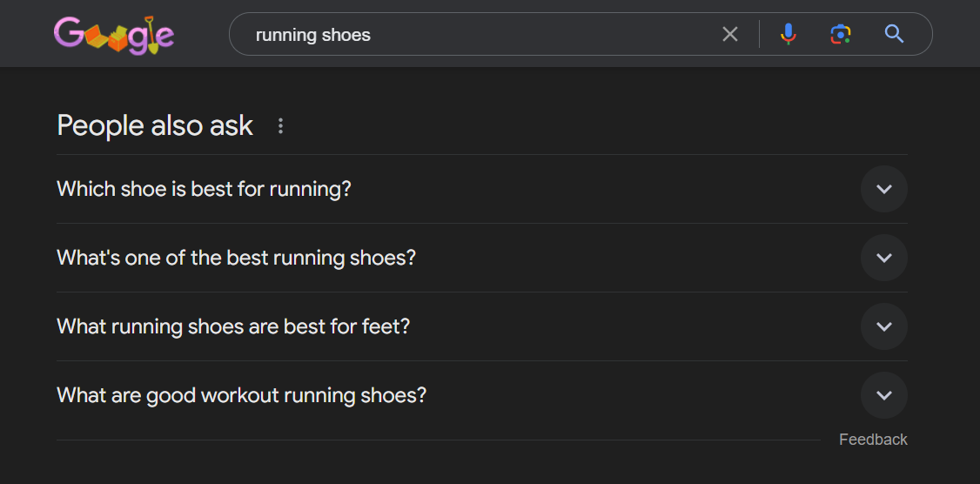Click the shovel in the Google doodle
The height and width of the screenshot is (484, 980).
[x=151, y=35]
